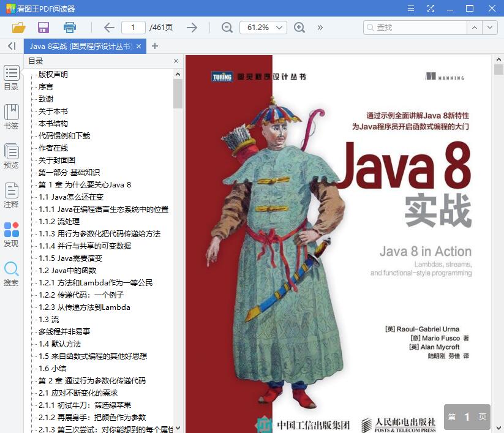Open the 搜索 search sidebar panel

click(11, 274)
